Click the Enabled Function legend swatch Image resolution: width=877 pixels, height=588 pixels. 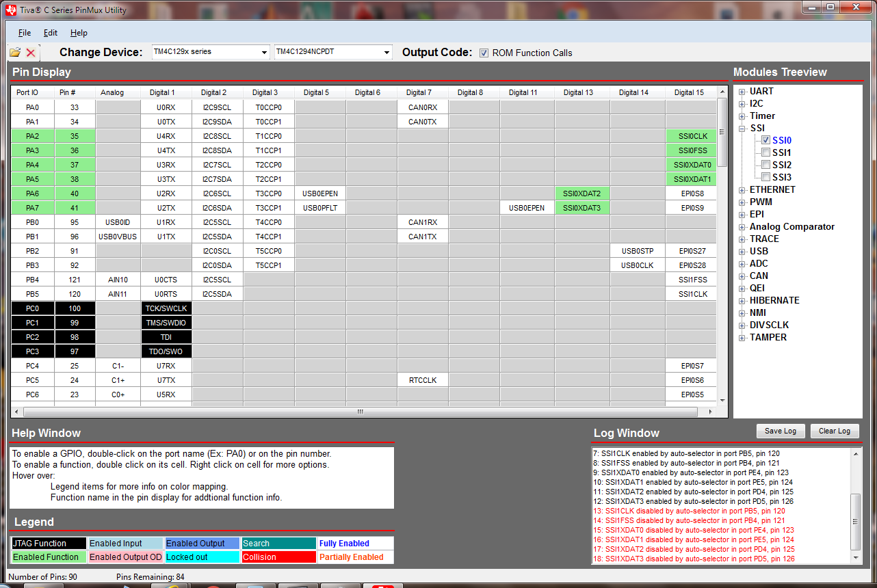49,557
